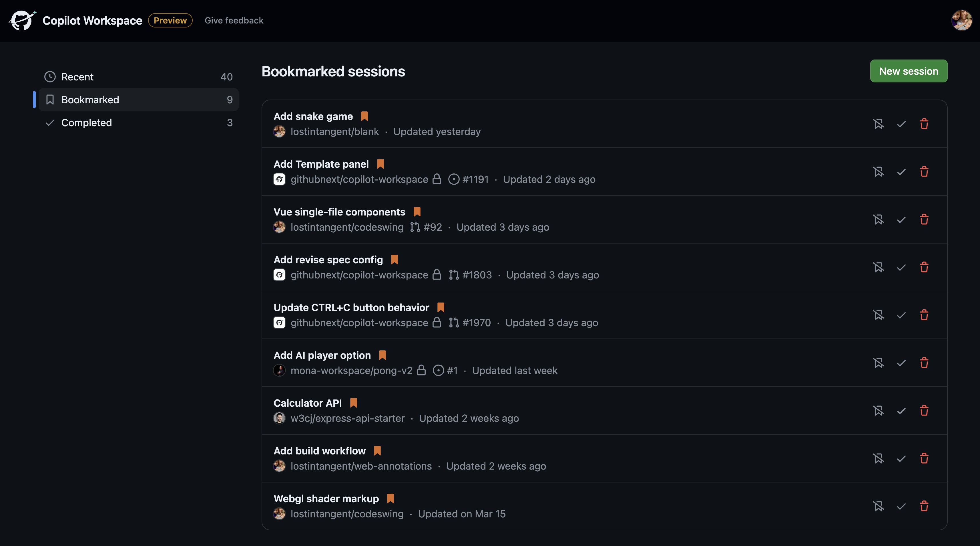Mark Add Template panel as completed
This screenshot has height=546, width=980.
tap(901, 172)
